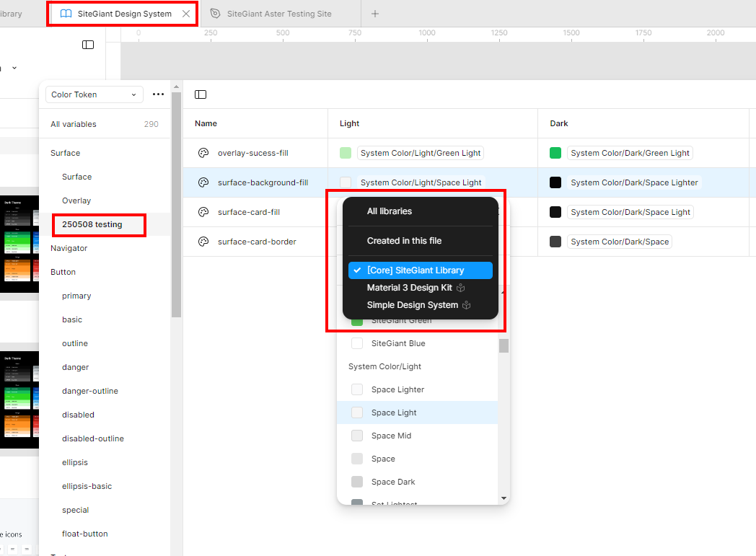Click color variable icon of surface-background-fill
This screenshot has width=756, height=556.
tap(203, 182)
